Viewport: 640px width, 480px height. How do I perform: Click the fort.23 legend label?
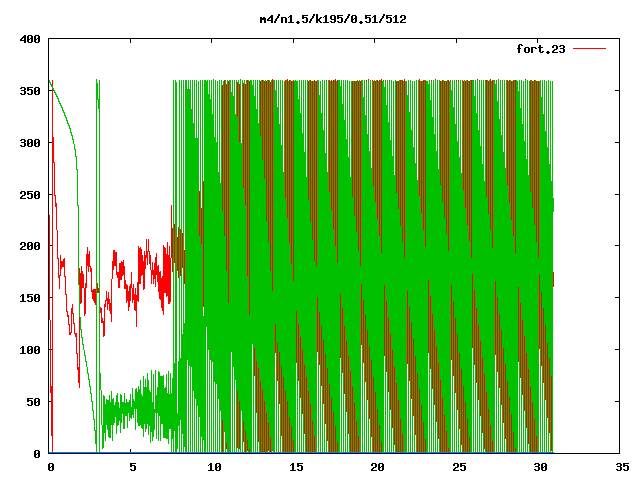coord(541,49)
